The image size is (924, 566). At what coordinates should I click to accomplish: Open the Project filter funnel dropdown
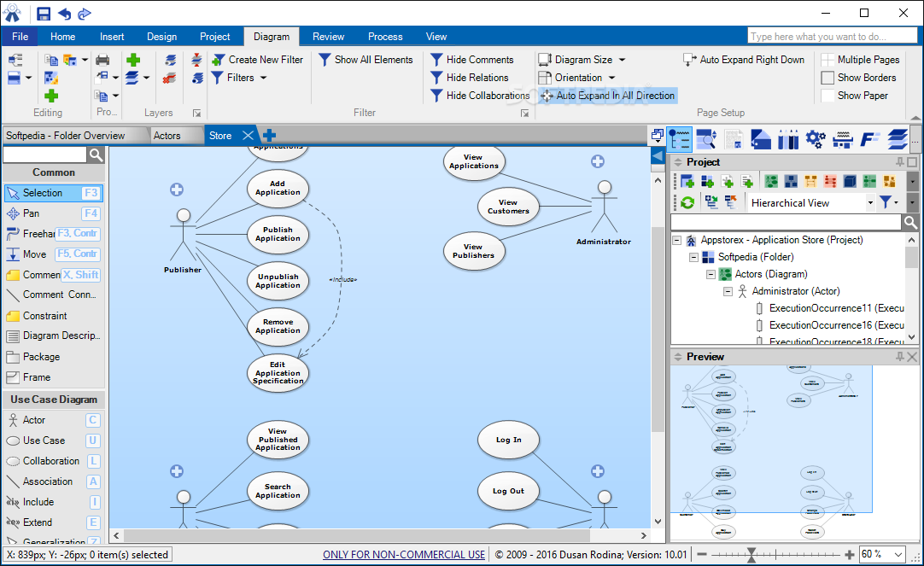[889, 202]
